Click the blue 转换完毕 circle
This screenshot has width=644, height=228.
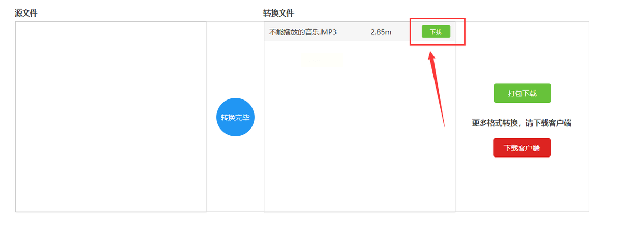(x=235, y=117)
